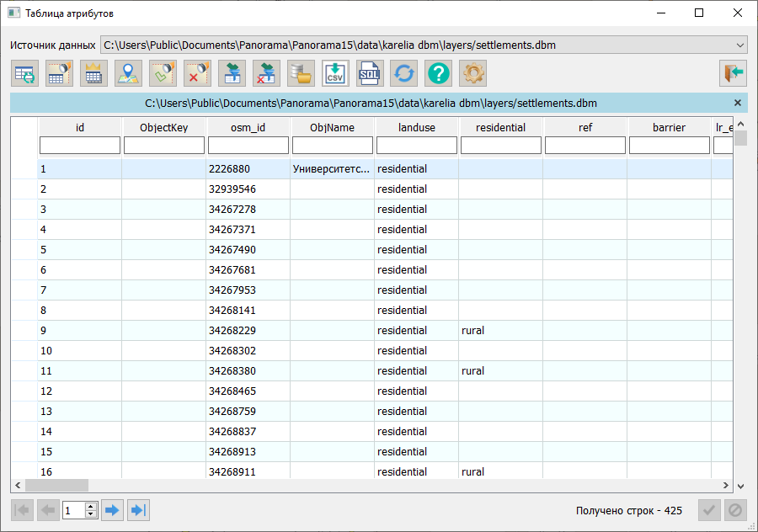Click the map location pin icon

(128, 74)
